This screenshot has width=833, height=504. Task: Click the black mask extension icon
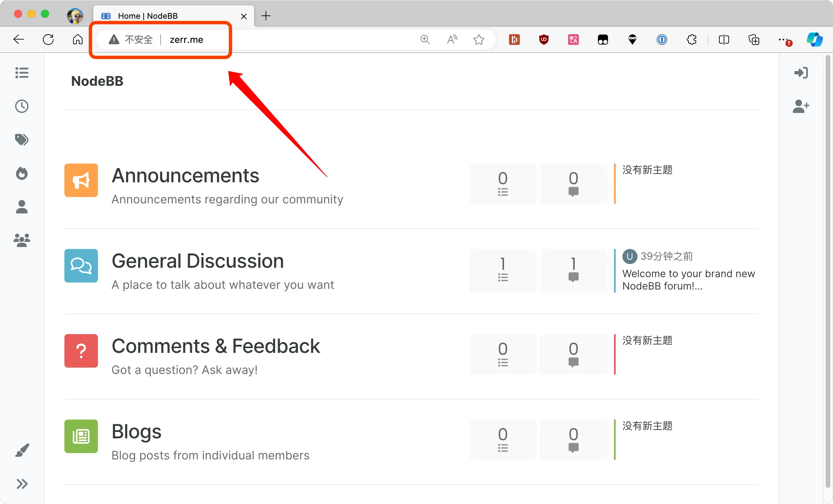point(632,40)
